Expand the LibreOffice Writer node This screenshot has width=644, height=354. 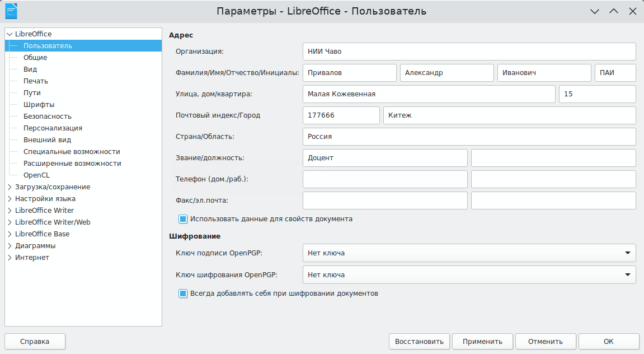point(10,211)
